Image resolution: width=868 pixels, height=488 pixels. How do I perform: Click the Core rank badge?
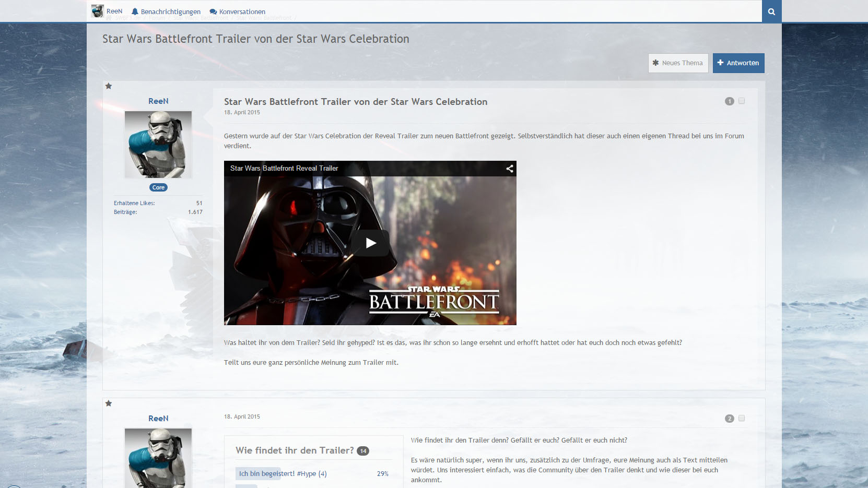158,187
